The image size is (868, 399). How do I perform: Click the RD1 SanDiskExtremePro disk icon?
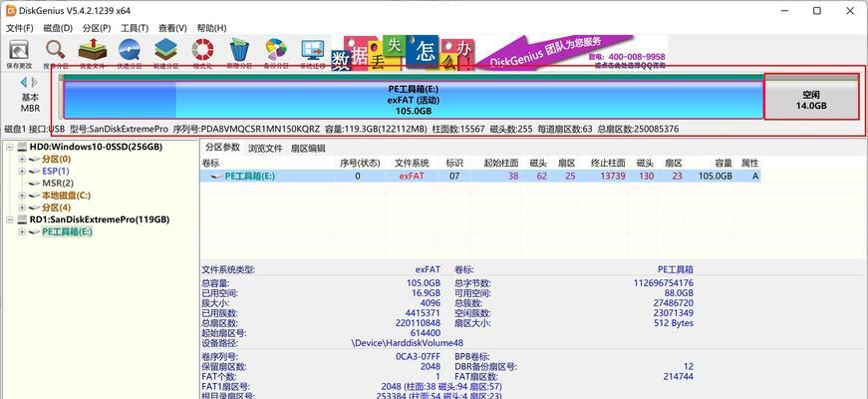(x=22, y=219)
